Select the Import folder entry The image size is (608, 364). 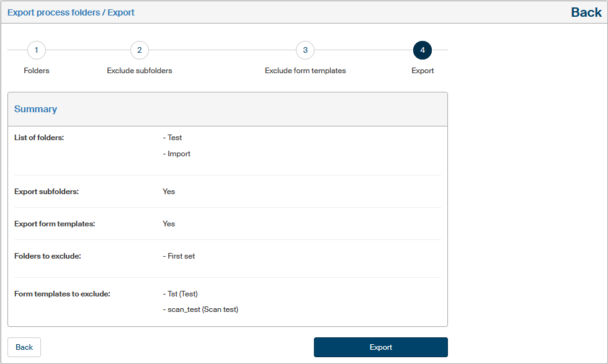pyautogui.click(x=179, y=154)
